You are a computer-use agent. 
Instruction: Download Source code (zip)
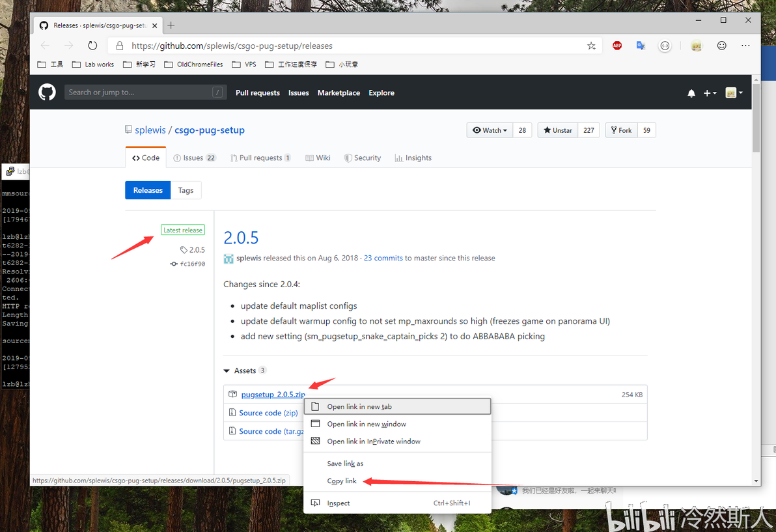pos(268,413)
